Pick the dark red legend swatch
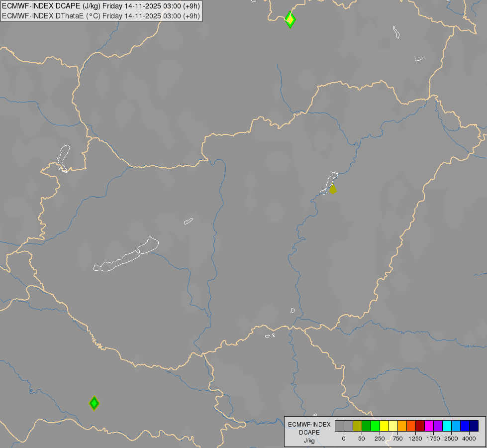Image resolution: width=487 pixels, height=448 pixels. pos(420,426)
